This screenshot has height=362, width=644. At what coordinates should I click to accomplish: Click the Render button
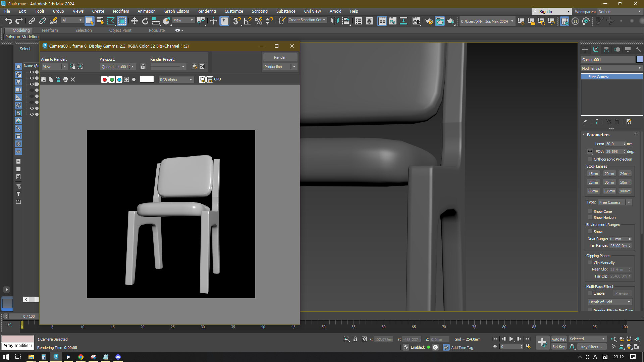tap(280, 57)
